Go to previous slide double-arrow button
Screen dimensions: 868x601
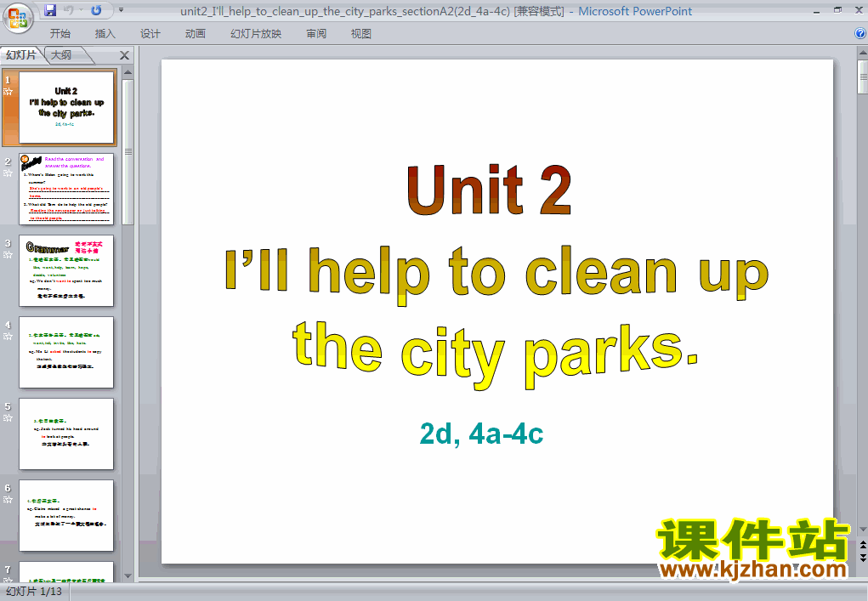coord(862,546)
